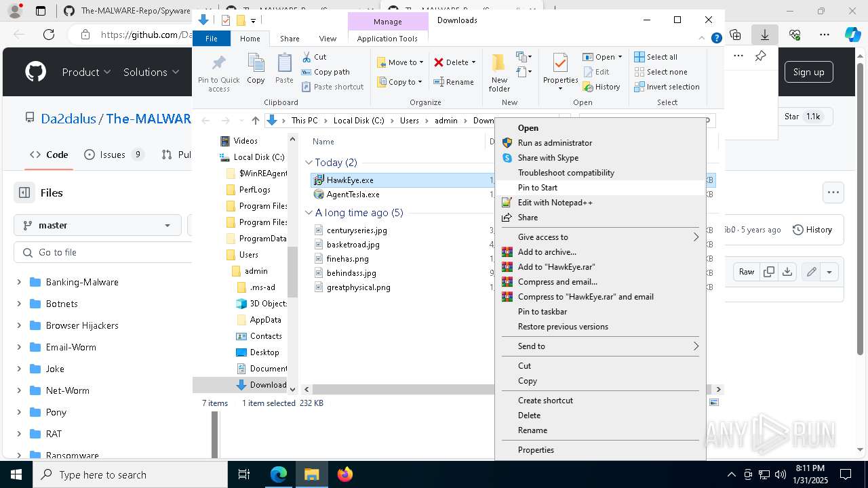
Task: Open Move to dropdown
Action: tap(400, 62)
